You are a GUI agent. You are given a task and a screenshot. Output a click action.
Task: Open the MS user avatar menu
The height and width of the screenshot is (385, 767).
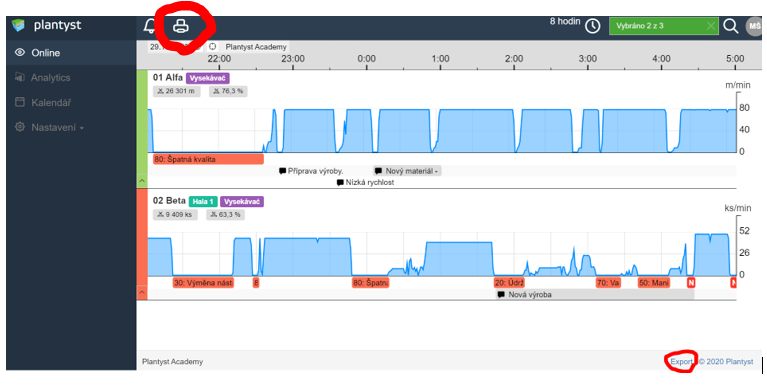pyautogui.click(x=754, y=26)
